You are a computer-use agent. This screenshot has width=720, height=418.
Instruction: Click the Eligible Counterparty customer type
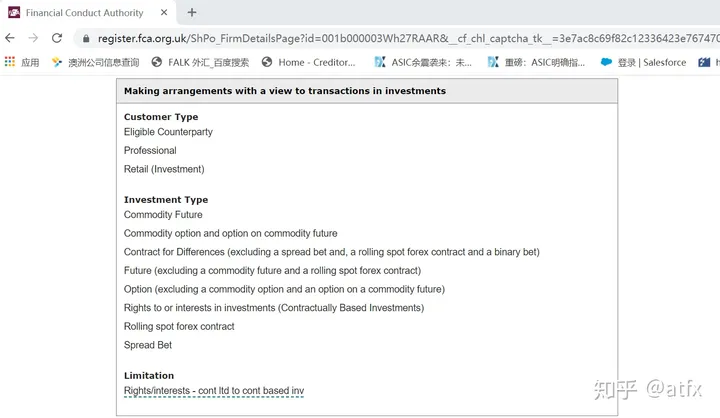tap(168, 132)
